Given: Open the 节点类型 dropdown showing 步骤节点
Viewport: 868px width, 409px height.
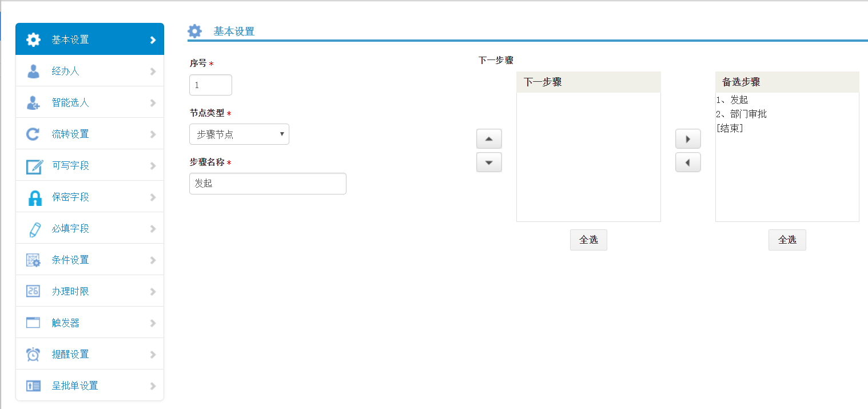Looking at the screenshot, I should [x=239, y=134].
